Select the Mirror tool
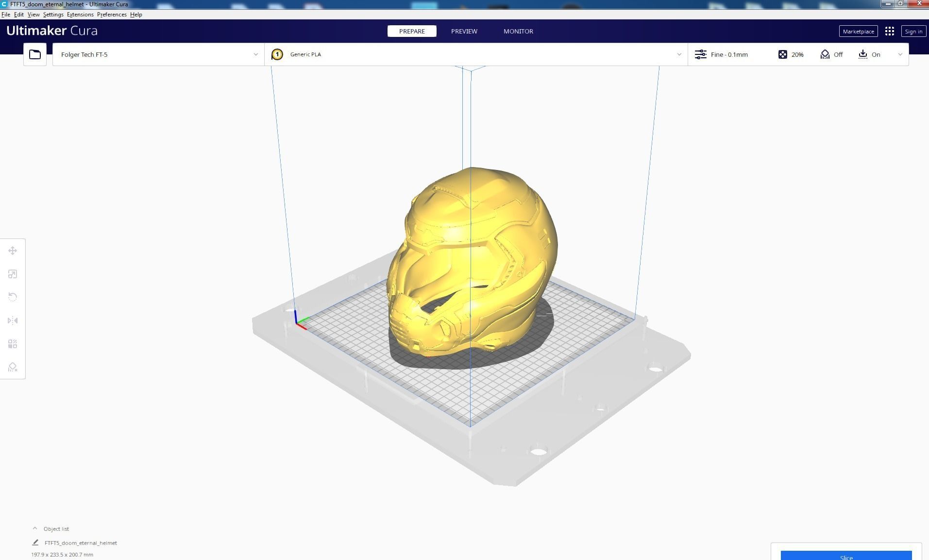This screenshot has height=560, width=929. [x=12, y=320]
